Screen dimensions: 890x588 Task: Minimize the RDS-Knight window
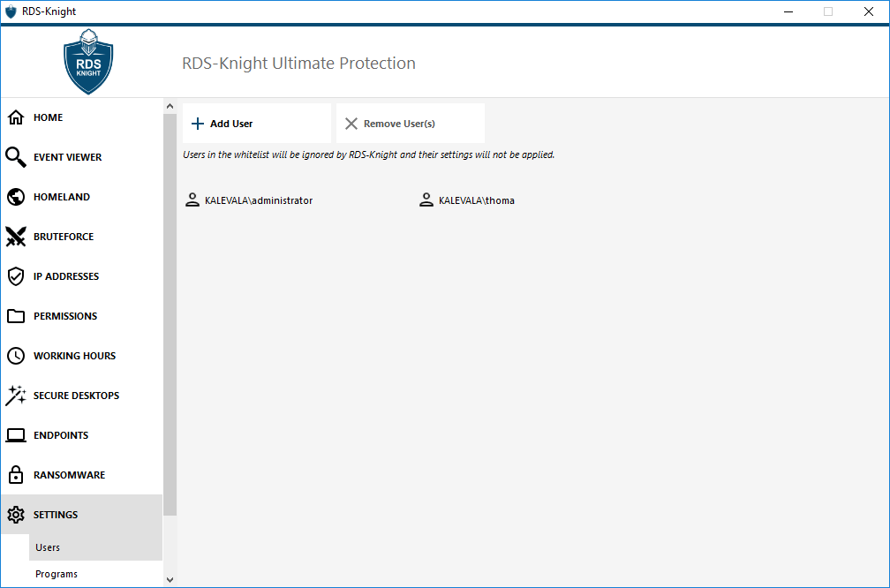pos(788,11)
